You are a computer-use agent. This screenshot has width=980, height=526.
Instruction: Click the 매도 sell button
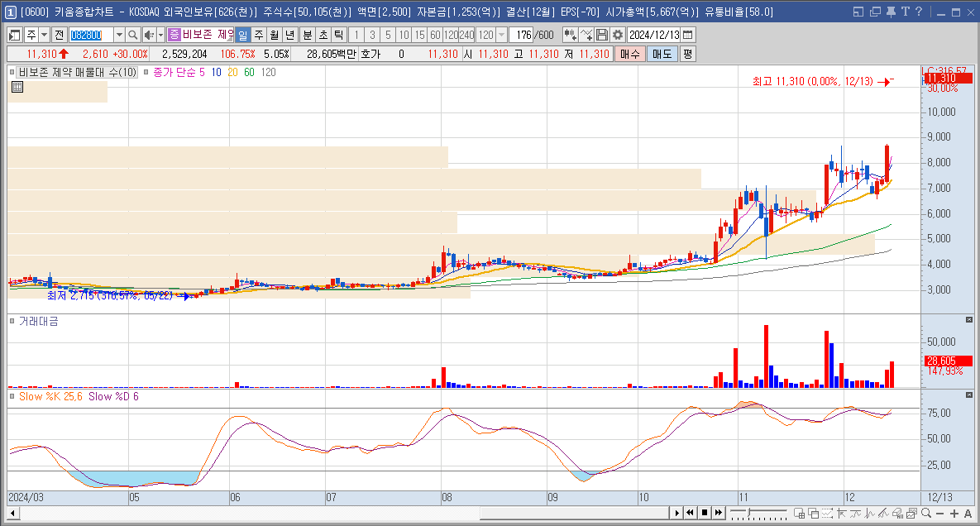tap(662, 55)
